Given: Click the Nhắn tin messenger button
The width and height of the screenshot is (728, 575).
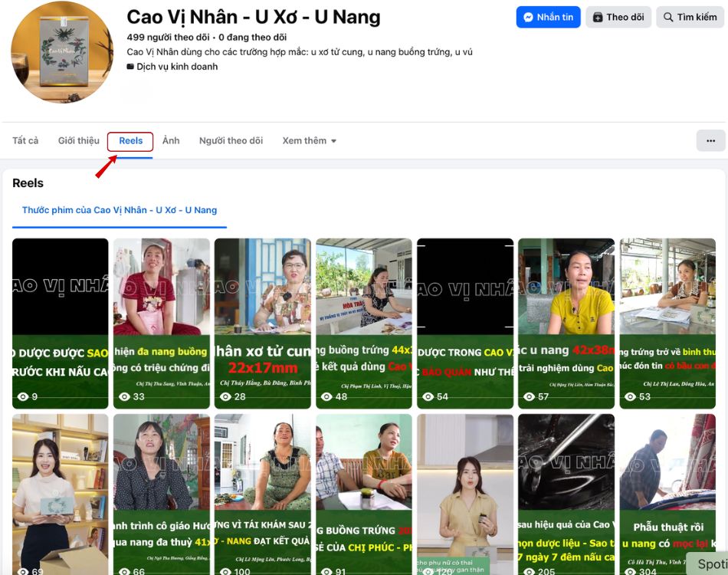Looking at the screenshot, I should coord(548,17).
